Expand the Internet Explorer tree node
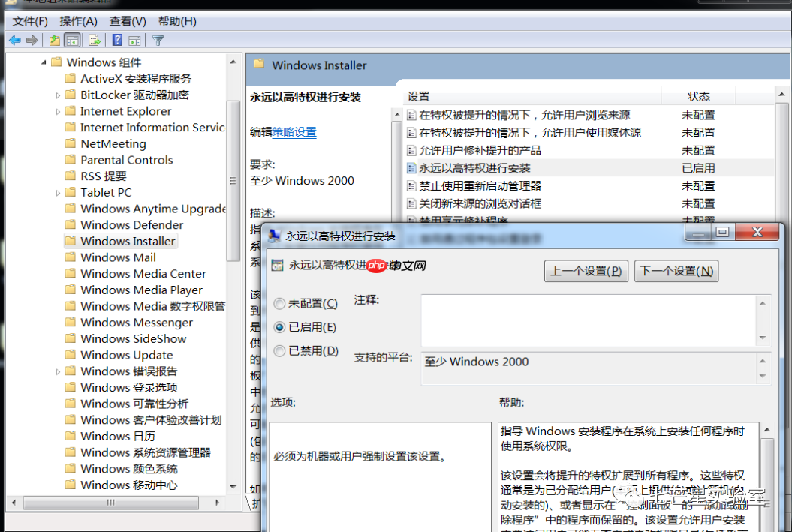792x532 pixels. point(59,111)
